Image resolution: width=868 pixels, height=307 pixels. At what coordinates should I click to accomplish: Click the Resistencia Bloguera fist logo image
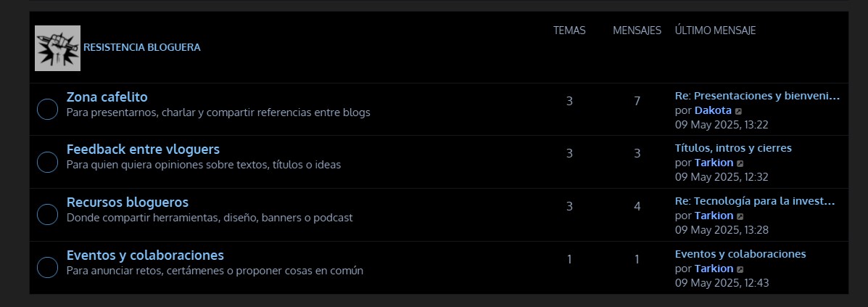click(x=57, y=48)
